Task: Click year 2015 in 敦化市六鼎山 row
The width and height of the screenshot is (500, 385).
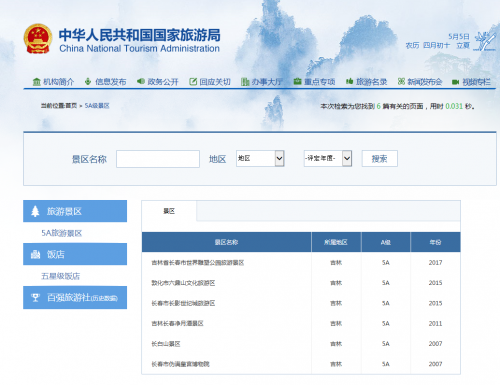Action: point(435,283)
